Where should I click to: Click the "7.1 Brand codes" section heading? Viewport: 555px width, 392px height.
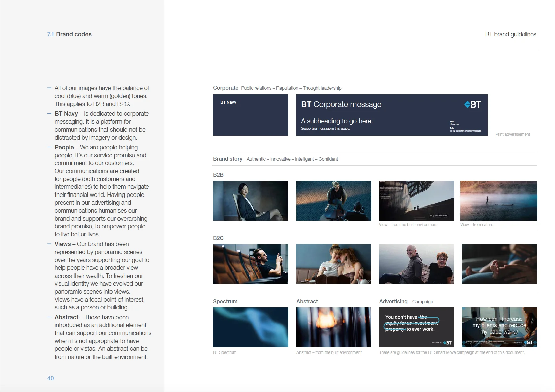point(69,34)
